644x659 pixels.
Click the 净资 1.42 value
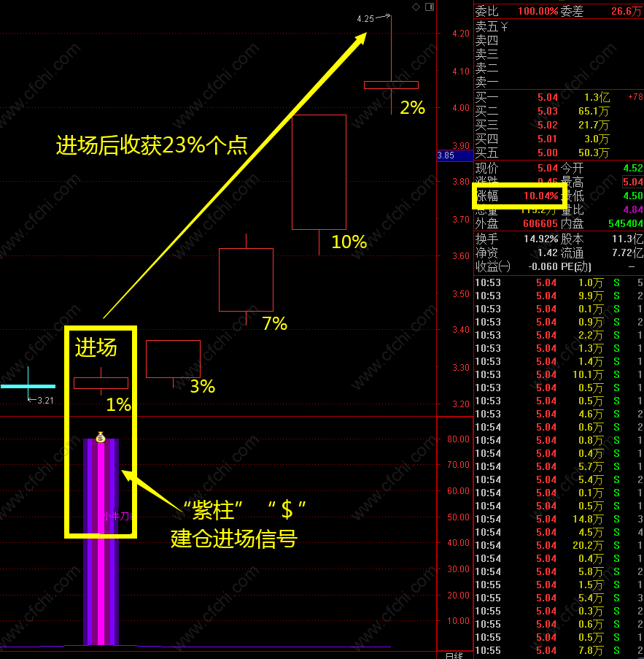pos(548,253)
